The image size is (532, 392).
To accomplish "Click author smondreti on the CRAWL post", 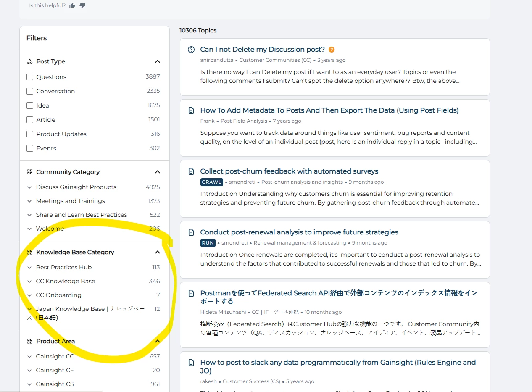I will (x=242, y=182).
